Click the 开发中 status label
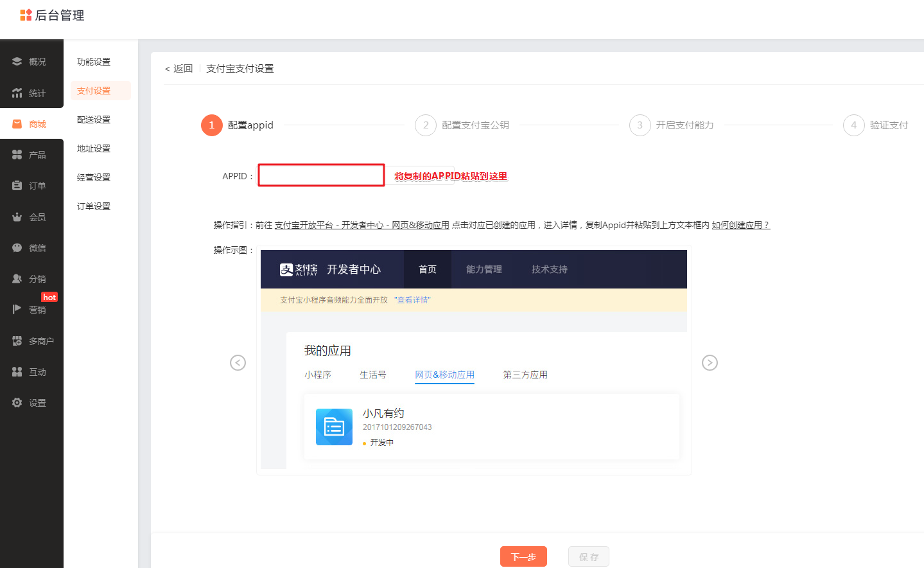 [x=381, y=443]
